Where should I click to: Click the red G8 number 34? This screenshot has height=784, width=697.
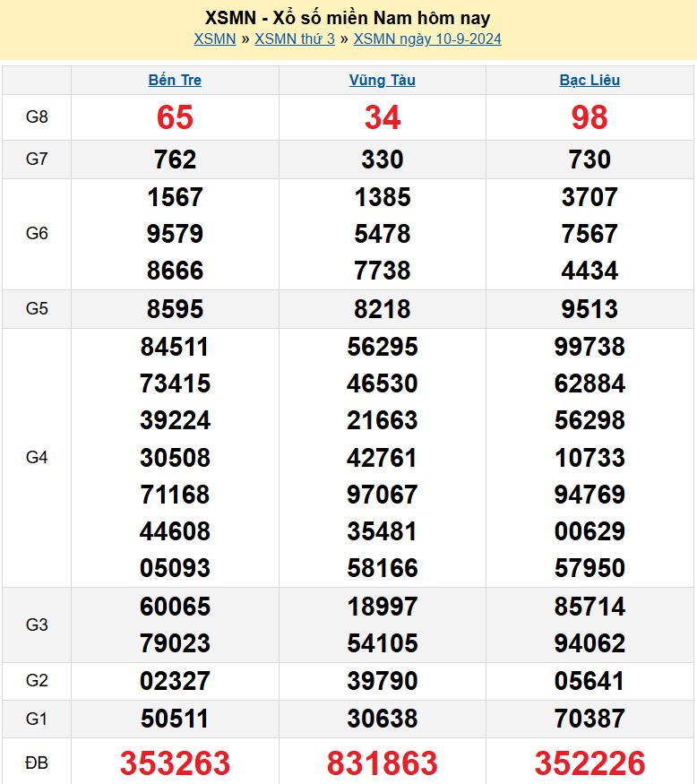click(383, 117)
